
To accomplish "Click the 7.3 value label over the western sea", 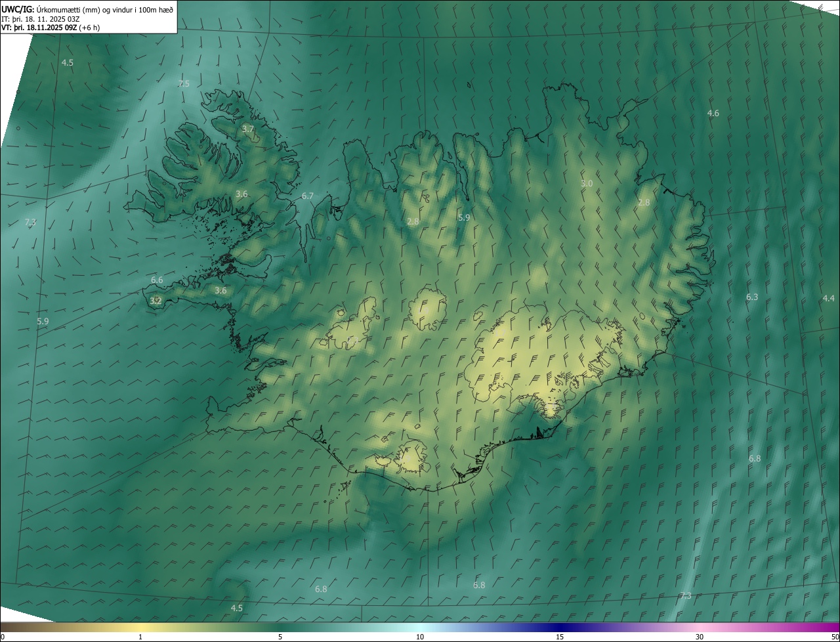I will click(30, 222).
